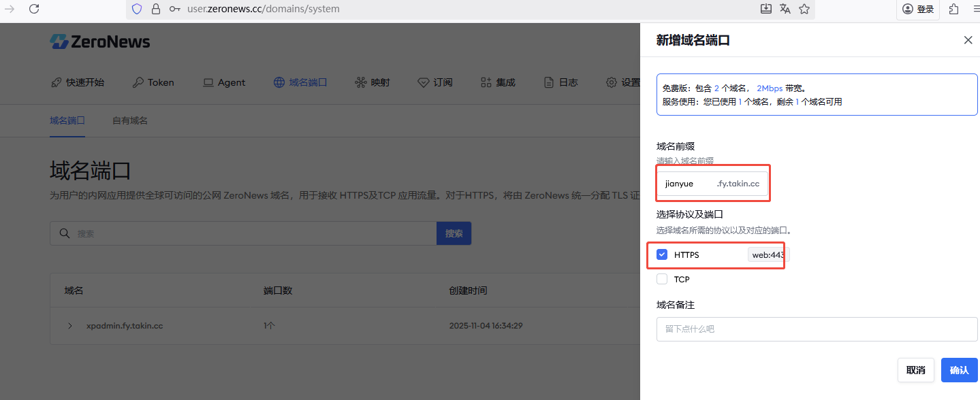Click the 域名备注 remarks input field
The width and height of the screenshot is (980, 400).
pos(817,329)
